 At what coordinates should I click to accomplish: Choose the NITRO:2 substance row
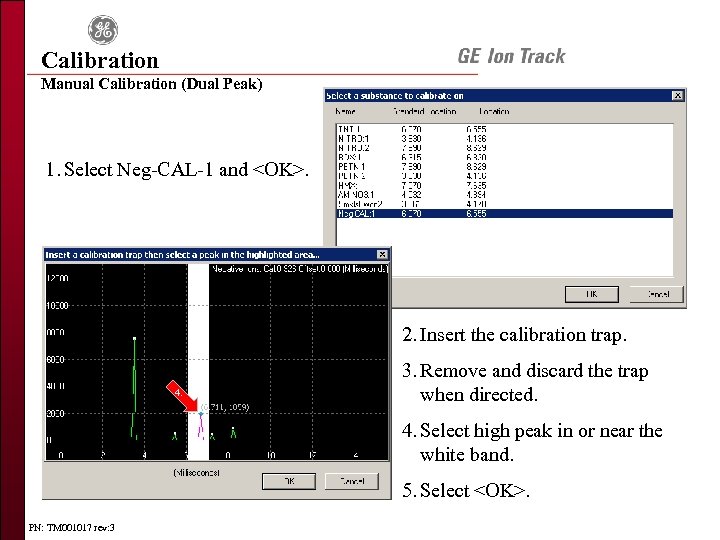pyautogui.click(x=505, y=148)
